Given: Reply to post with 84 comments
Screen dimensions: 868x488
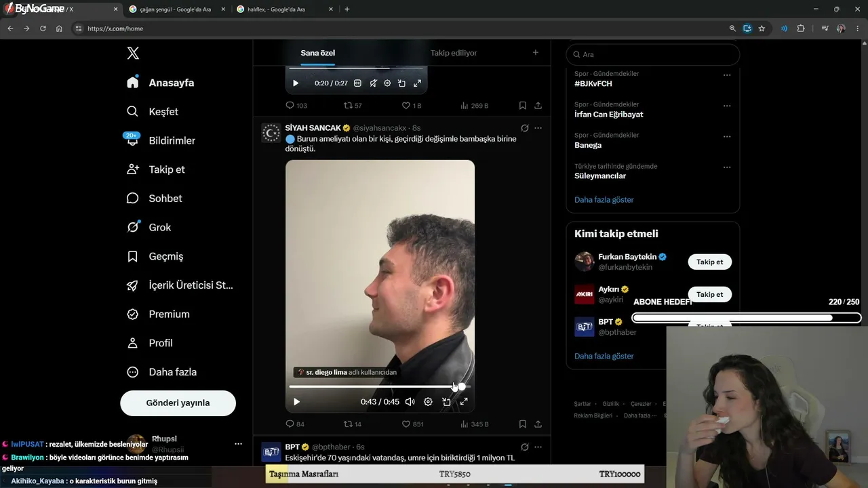Looking at the screenshot, I should (x=295, y=424).
